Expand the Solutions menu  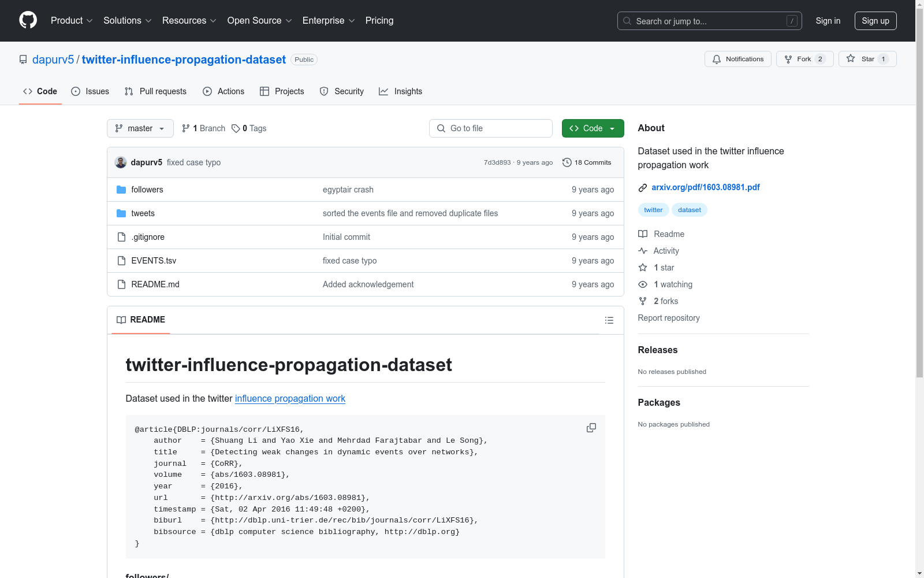click(x=128, y=21)
